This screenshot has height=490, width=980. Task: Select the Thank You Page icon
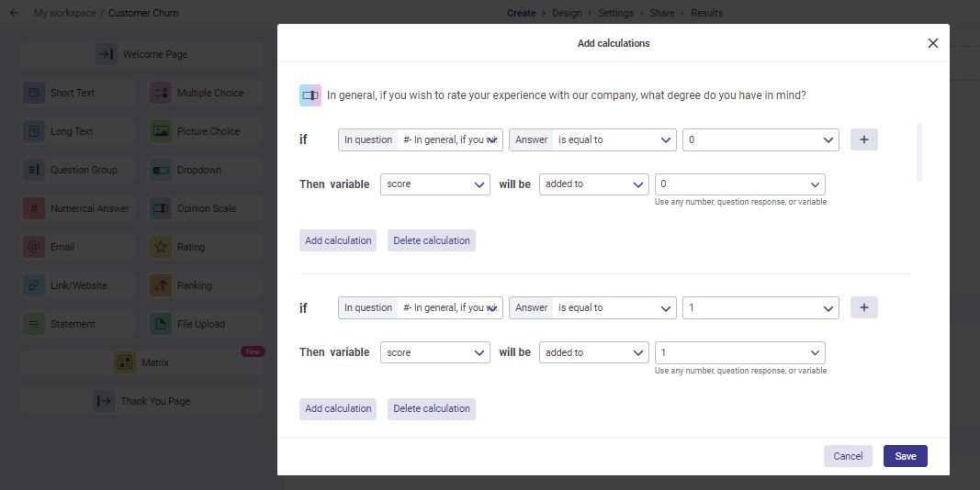103,401
